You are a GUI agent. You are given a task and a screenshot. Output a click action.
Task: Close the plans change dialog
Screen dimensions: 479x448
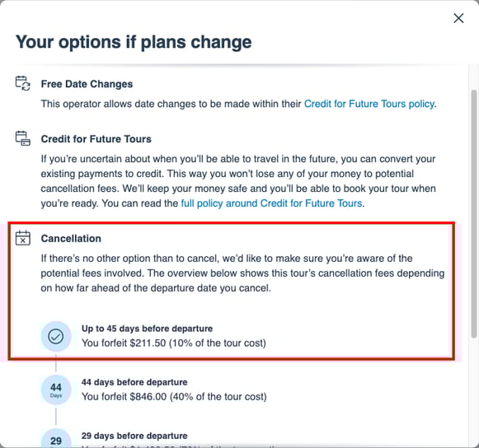point(458,18)
